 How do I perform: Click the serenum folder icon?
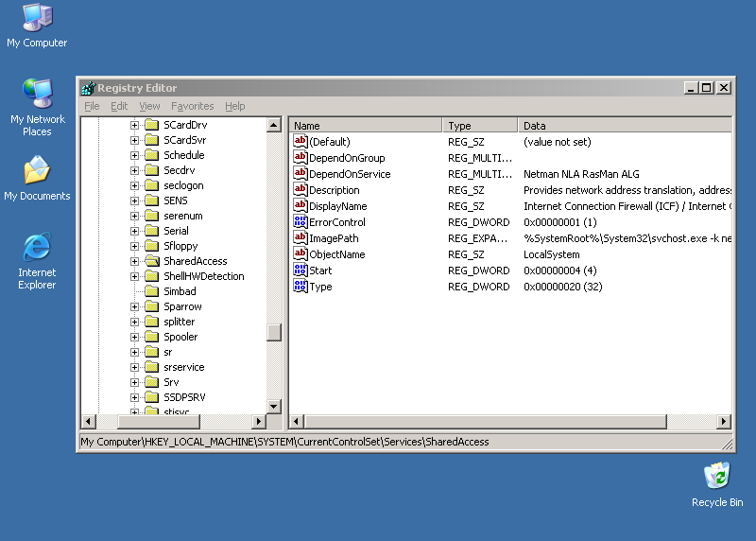tap(152, 216)
